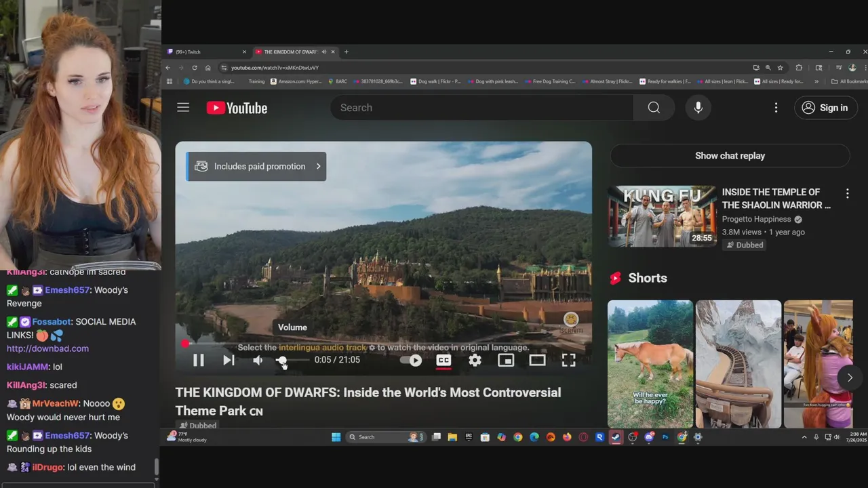Bookmark this page with the star icon
The image size is (868, 488).
[781, 68]
